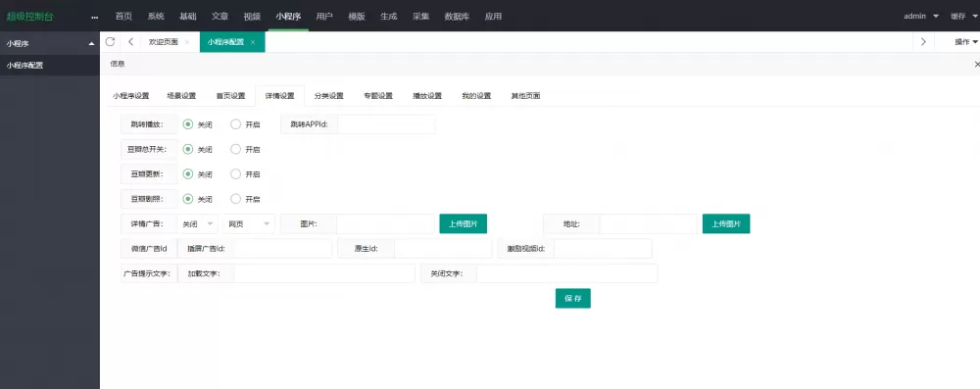This screenshot has width=980, height=389.
Task: Open the 操作 dropdown menu
Action: click(965, 42)
